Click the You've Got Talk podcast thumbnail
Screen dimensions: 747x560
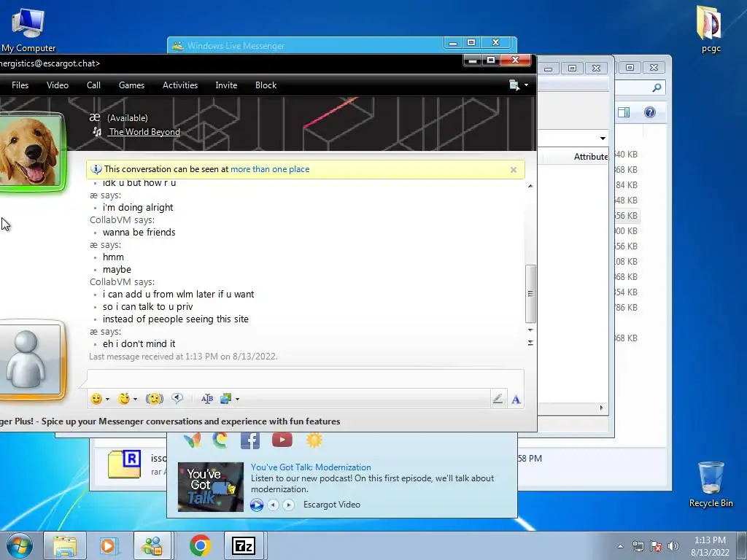click(x=211, y=486)
